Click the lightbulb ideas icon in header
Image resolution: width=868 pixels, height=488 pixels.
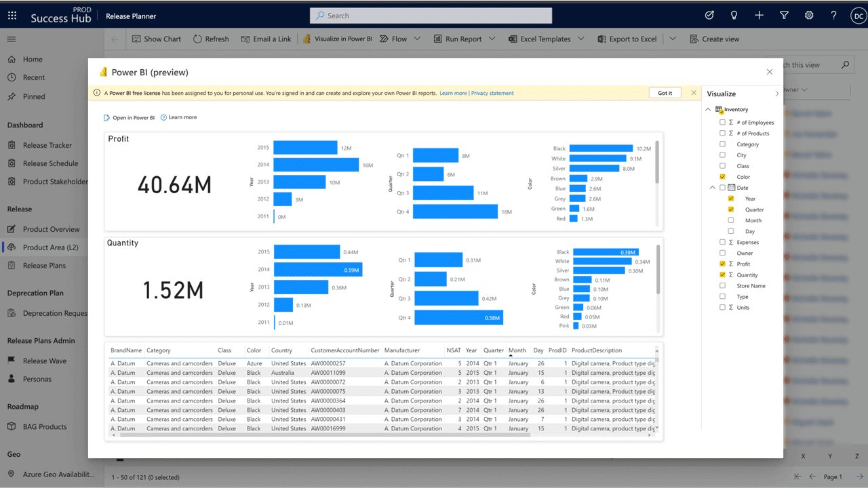(x=734, y=16)
